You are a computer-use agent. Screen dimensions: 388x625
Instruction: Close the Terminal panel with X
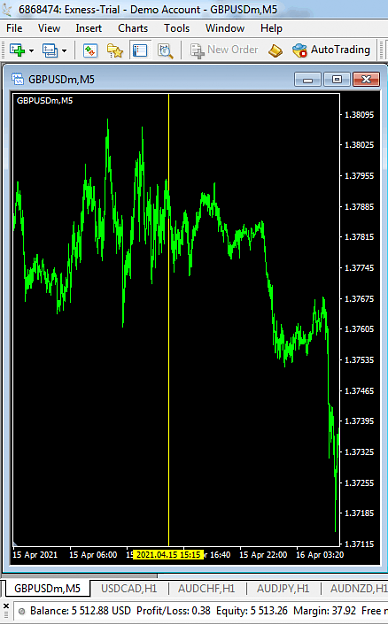pyautogui.click(x=6, y=606)
